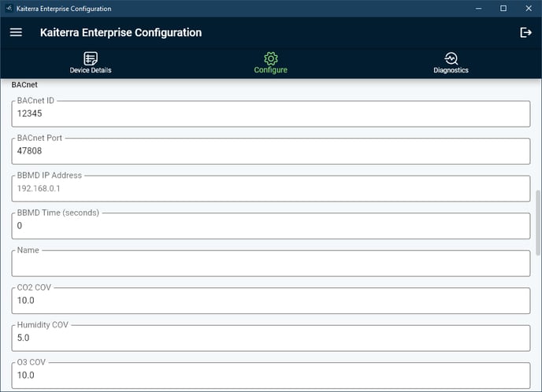Select the BBMD Time (seconds) field
This screenshot has height=392, width=542.
point(271,226)
